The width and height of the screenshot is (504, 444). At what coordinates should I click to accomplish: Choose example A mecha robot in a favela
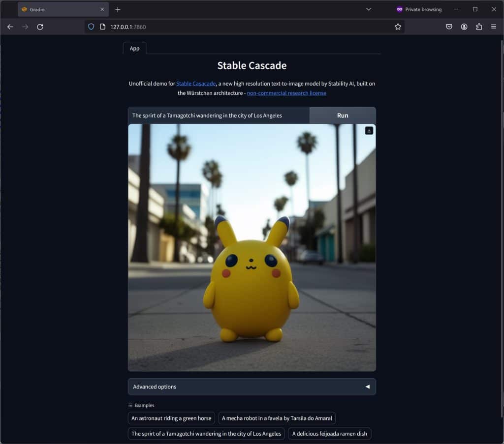pos(277,418)
